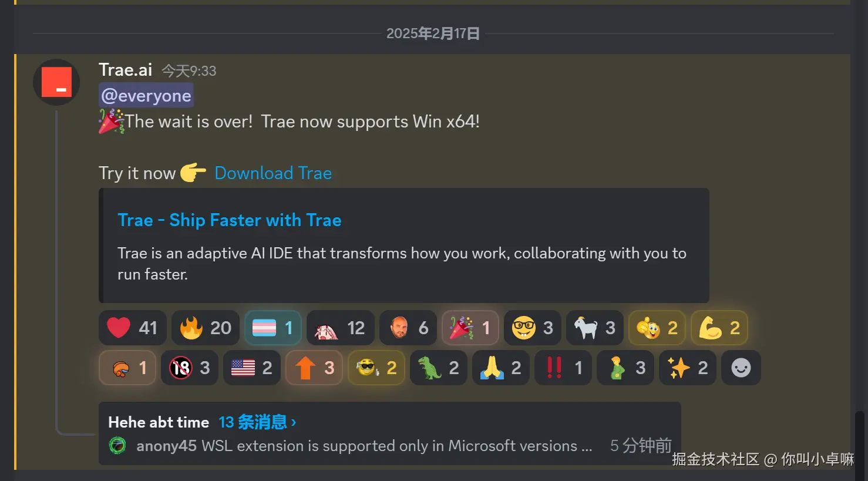Click the @everyone mention
The image size is (868, 481).
(146, 96)
